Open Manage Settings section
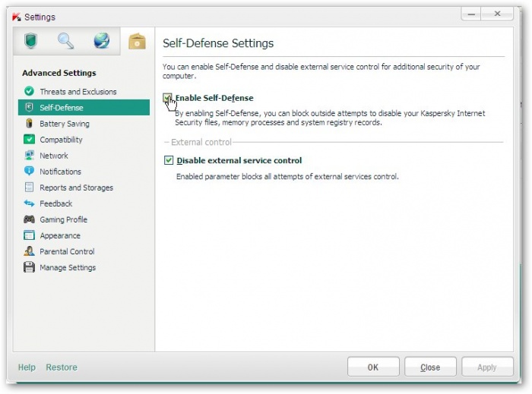The height and width of the screenshot is (394, 532). pyautogui.click(x=84, y=267)
